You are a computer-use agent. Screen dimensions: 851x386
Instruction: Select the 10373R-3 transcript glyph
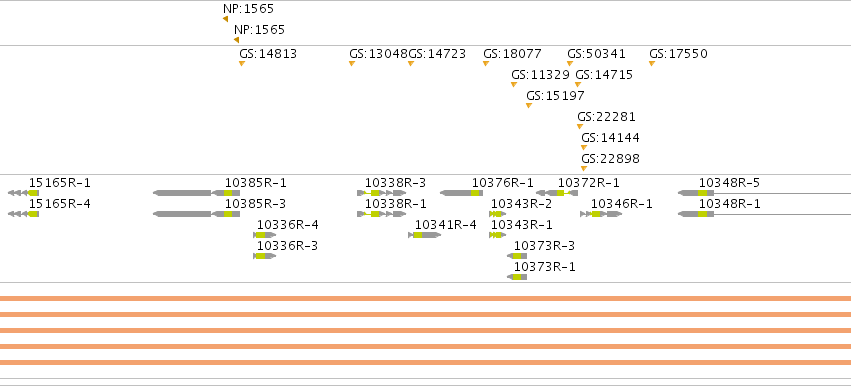point(517,256)
